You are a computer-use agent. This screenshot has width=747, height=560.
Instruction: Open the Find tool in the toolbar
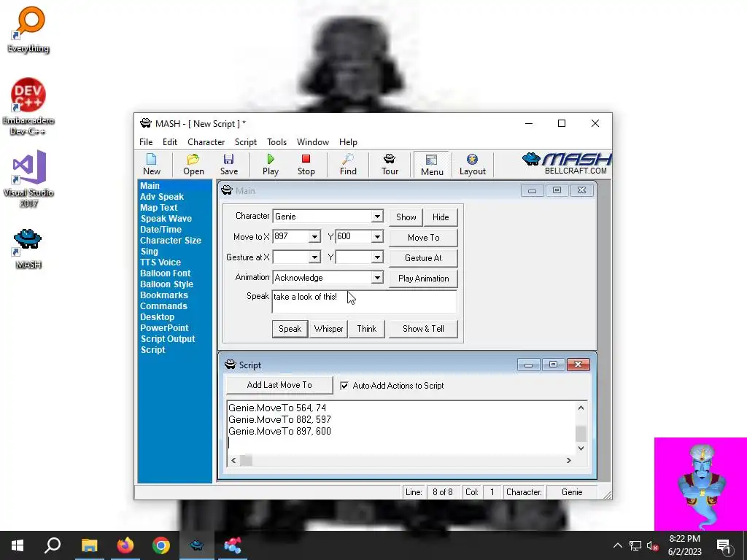coord(348,164)
